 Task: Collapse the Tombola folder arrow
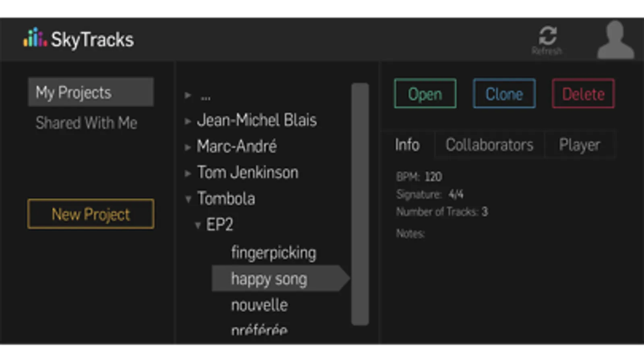pyautogui.click(x=188, y=199)
